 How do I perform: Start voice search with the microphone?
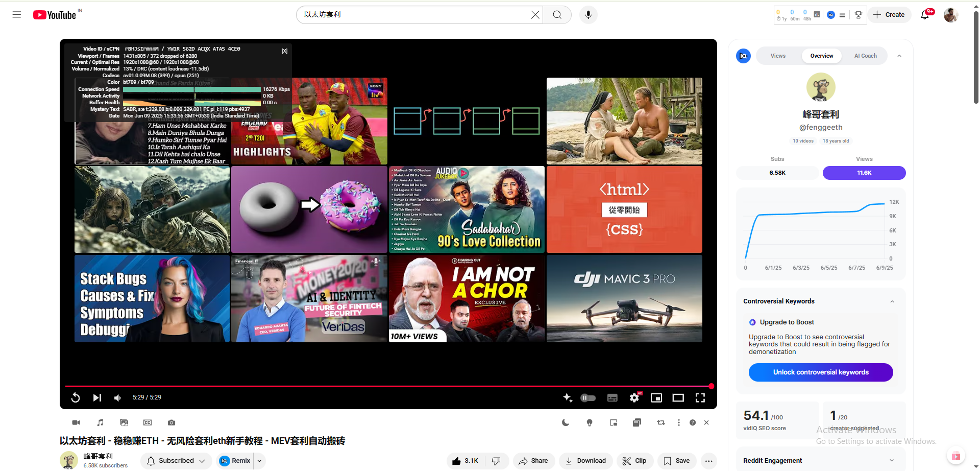pos(589,15)
